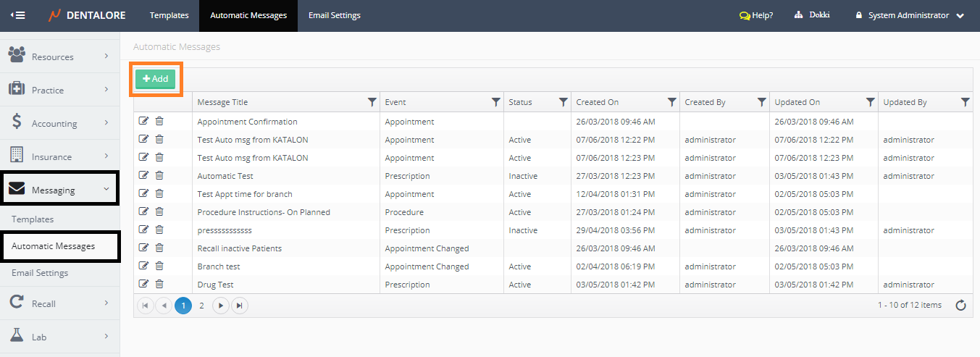Go to page 2 of the grid
Image resolution: width=980 pixels, height=357 pixels.
202,306
